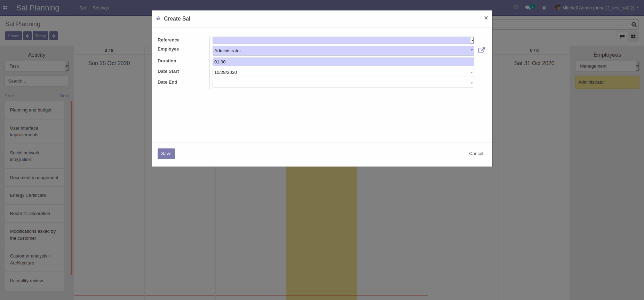Screen dimensions: 644x300
Task: Click the external link icon beside Employee
Action: pyautogui.click(x=482, y=51)
